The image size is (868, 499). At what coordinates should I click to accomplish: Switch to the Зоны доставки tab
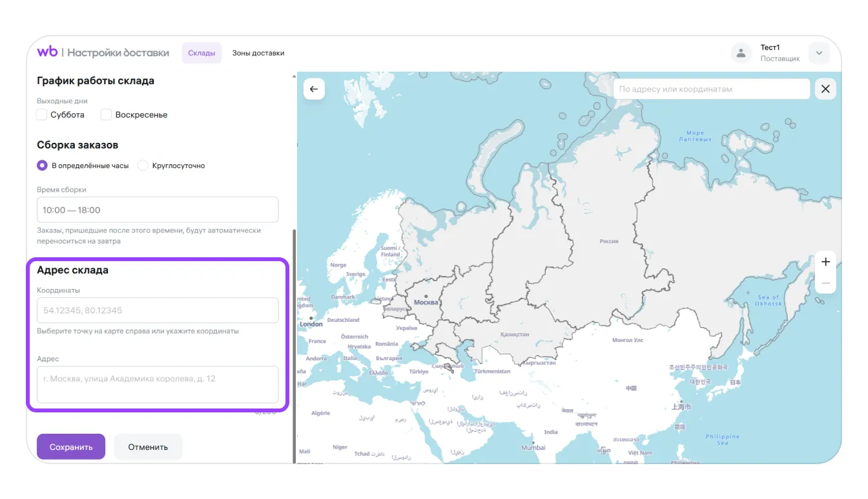tap(258, 53)
